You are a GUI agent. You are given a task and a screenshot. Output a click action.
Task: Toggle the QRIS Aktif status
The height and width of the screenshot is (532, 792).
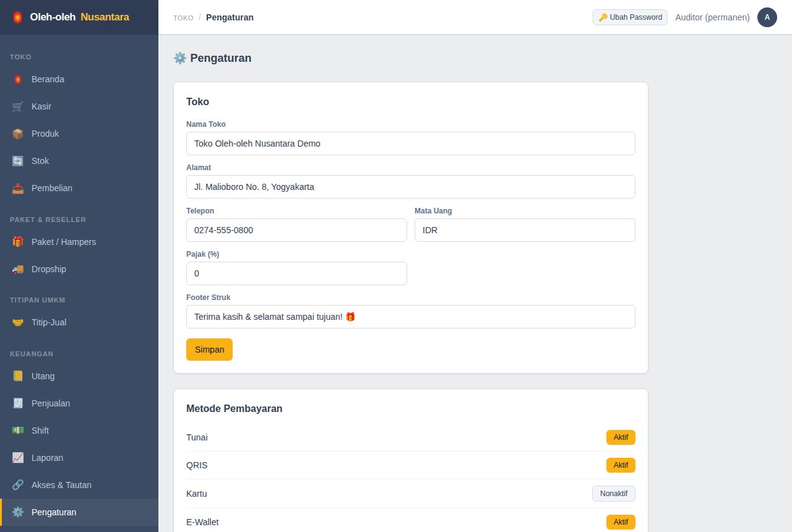click(x=621, y=465)
